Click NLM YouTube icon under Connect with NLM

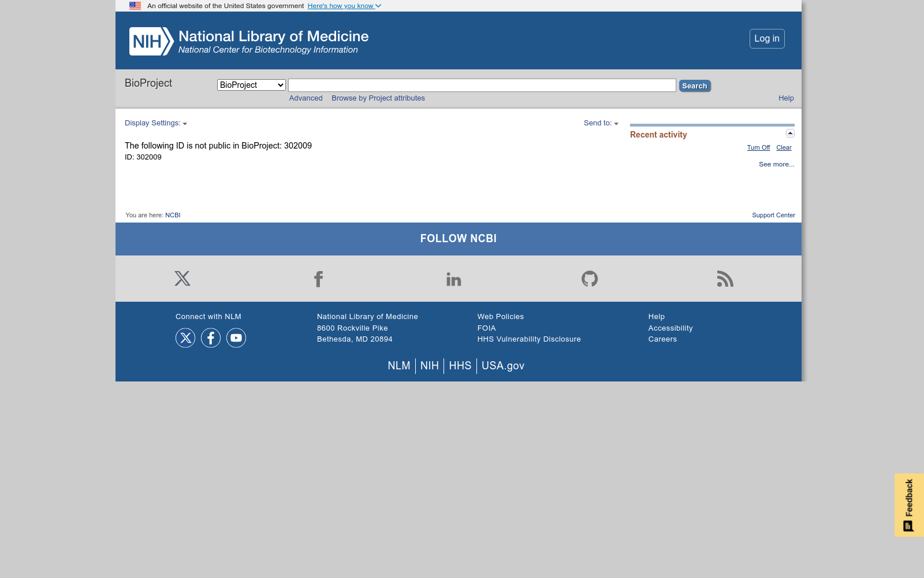point(236,338)
